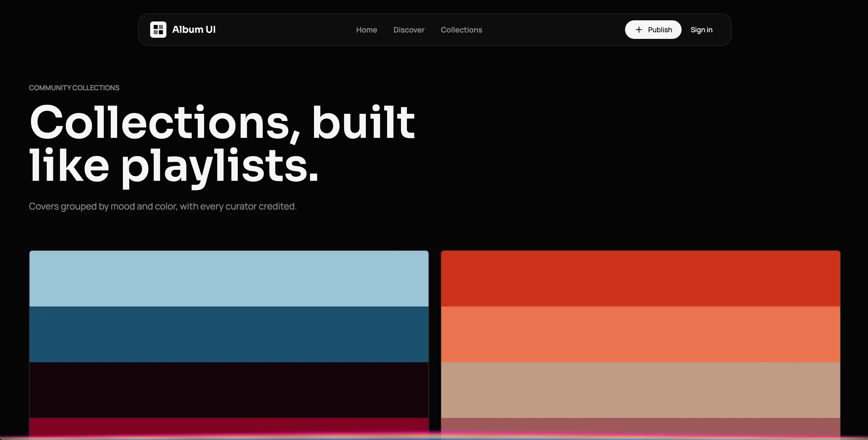The height and width of the screenshot is (440, 868).
Task: Select the coral orange color stripe
Action: click(640, 334)
